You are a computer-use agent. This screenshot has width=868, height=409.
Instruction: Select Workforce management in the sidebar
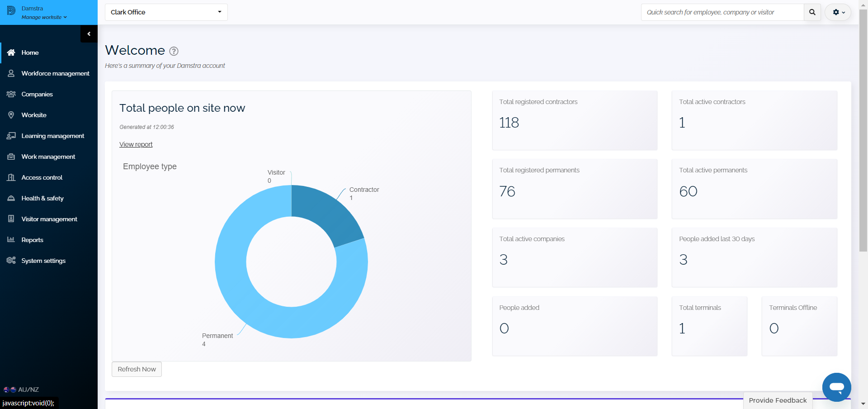click(x=55, y=73)
